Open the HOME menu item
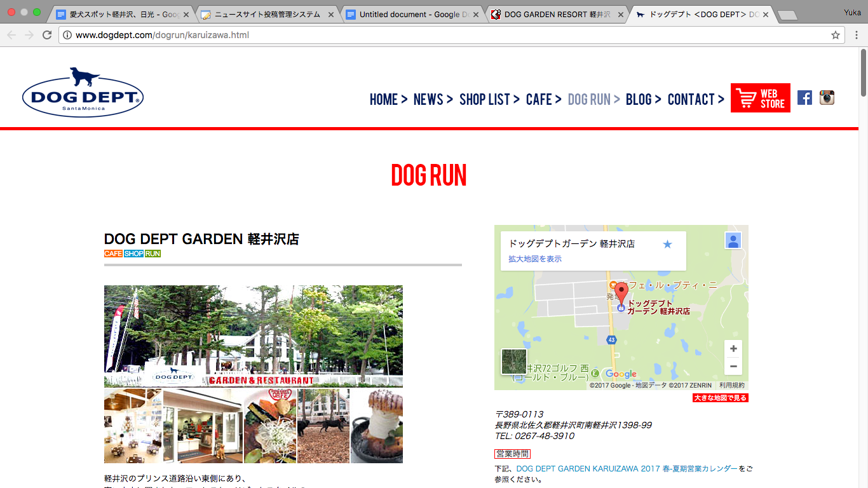 (x=388, y=99)
